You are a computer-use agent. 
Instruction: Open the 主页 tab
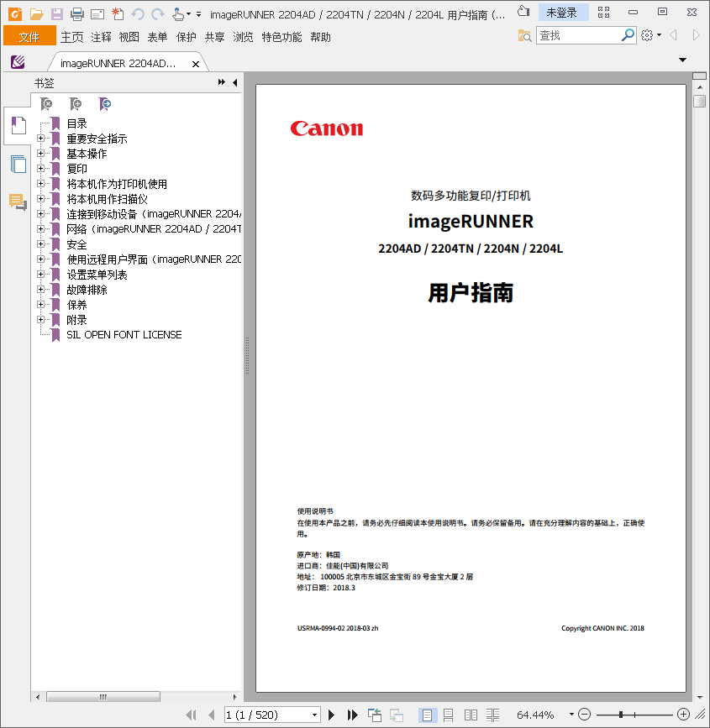(72, 37)
